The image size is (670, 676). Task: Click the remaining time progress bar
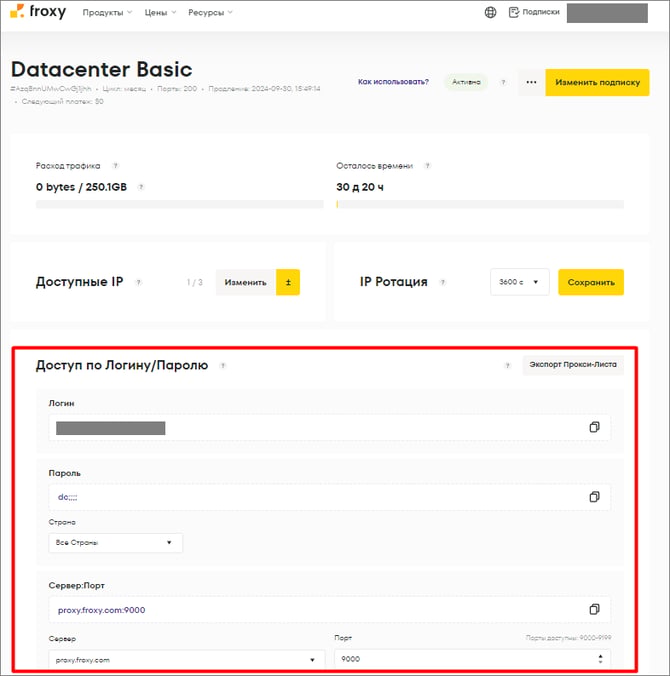480,204
